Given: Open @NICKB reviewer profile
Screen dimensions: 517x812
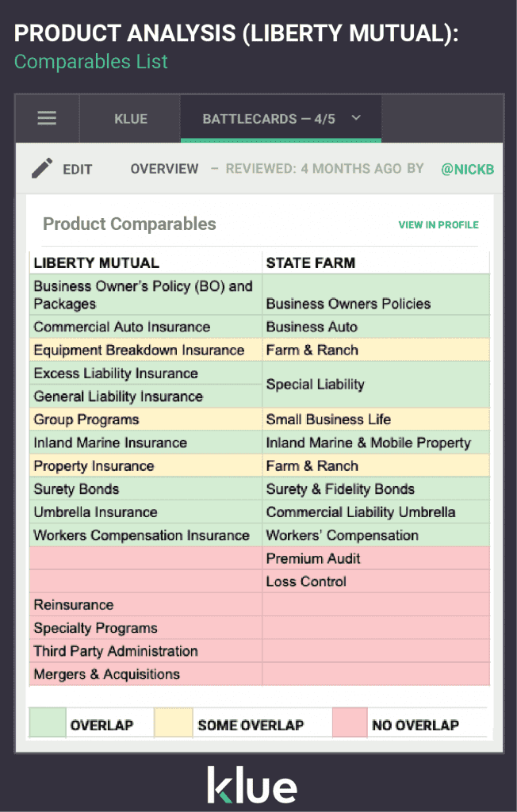Looking at the screenshot, I should [467, 169].
